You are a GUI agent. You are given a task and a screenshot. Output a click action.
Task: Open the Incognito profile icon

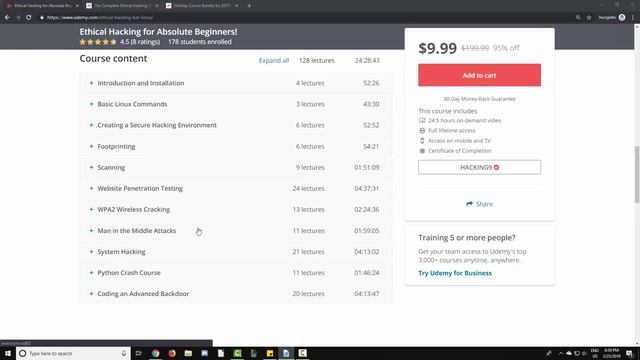622,18
